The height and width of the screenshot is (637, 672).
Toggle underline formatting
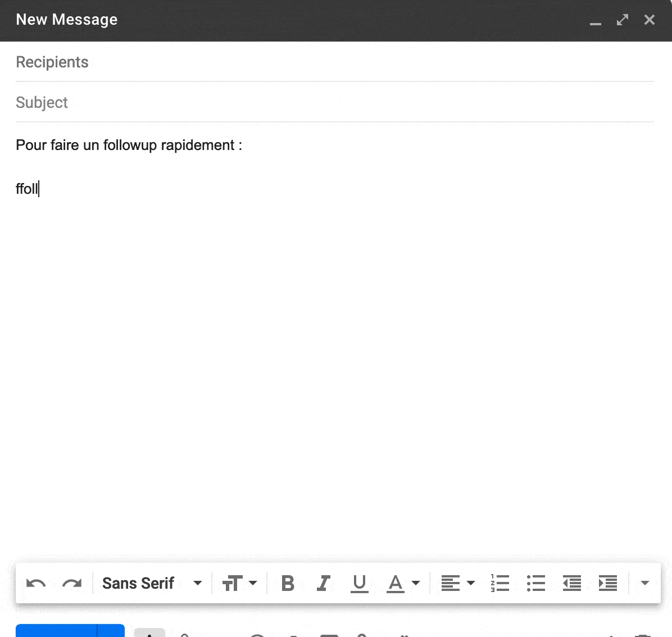pos(359,583)
